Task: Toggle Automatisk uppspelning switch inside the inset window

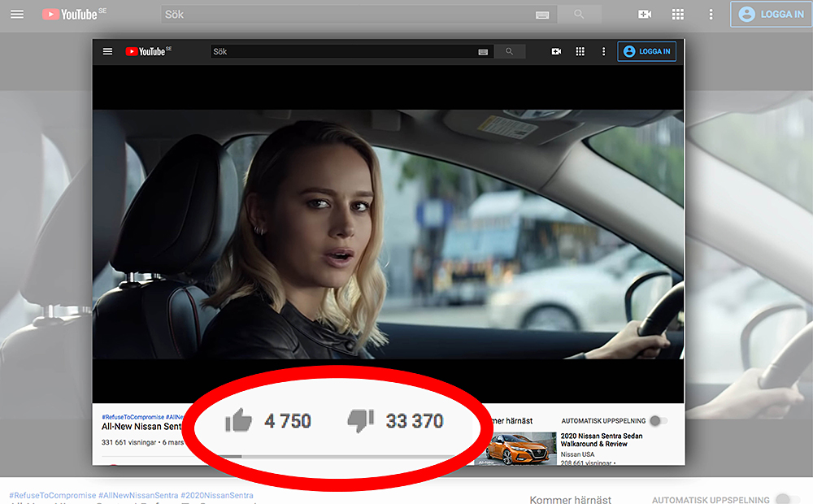Action: tap(658, 421)
